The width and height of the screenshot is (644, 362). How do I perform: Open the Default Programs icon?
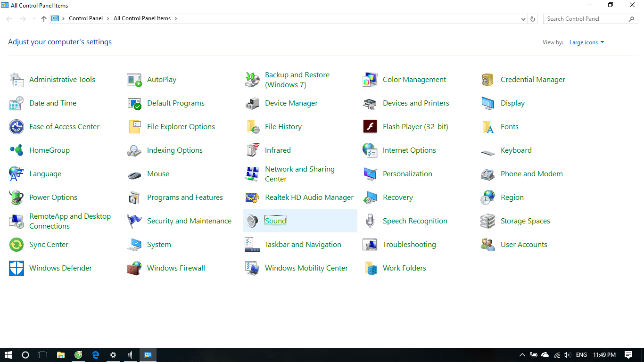click(x=134, y=103)
